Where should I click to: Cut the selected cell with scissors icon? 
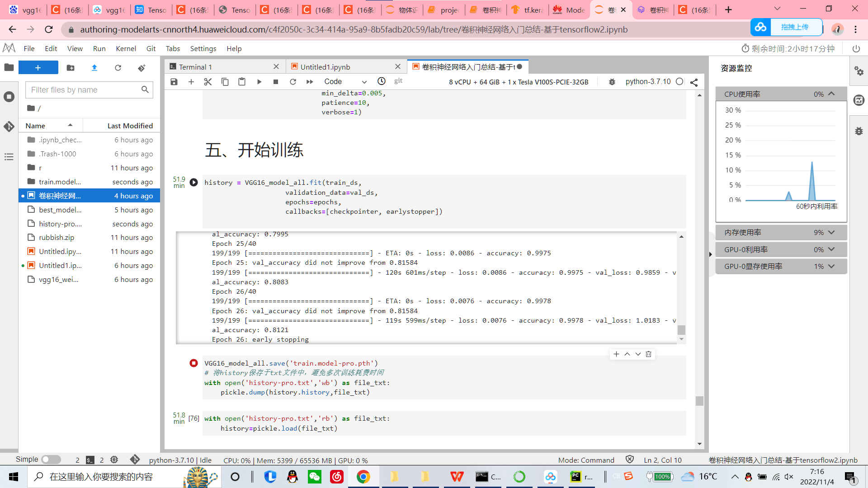(x=208, y=82)
